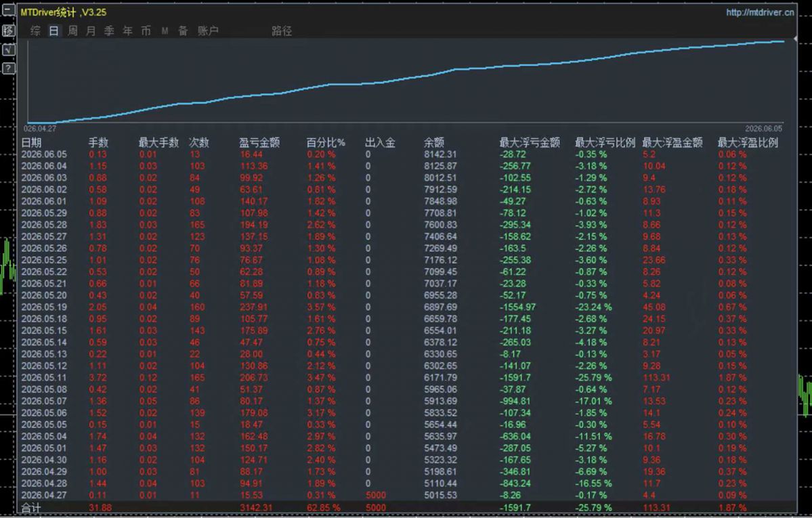Click the 2026.05.07 date cell
This screenshot has height=518, width=812.
pos(44,401)
